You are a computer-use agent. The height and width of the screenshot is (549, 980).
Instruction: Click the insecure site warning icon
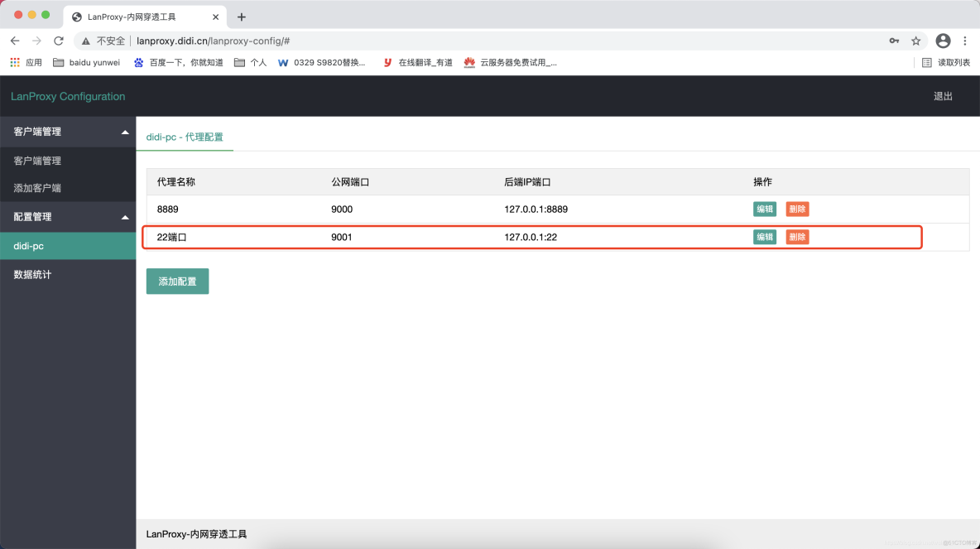click(x=86, y=41)
